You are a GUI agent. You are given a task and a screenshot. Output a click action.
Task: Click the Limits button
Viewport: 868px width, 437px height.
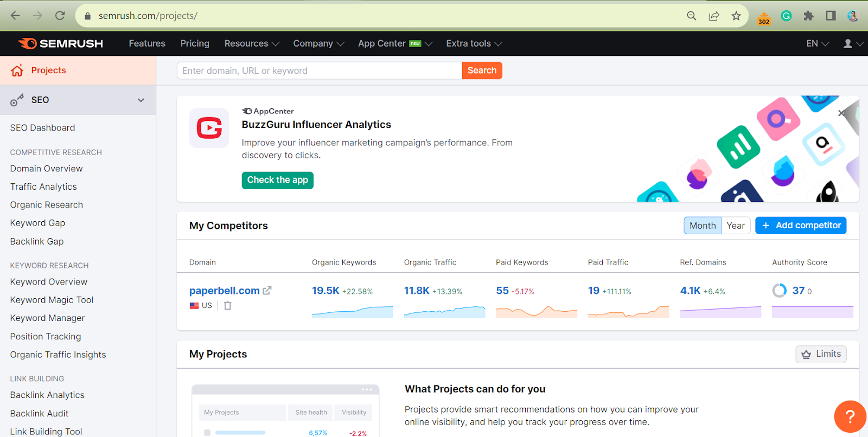pos(821,354)
